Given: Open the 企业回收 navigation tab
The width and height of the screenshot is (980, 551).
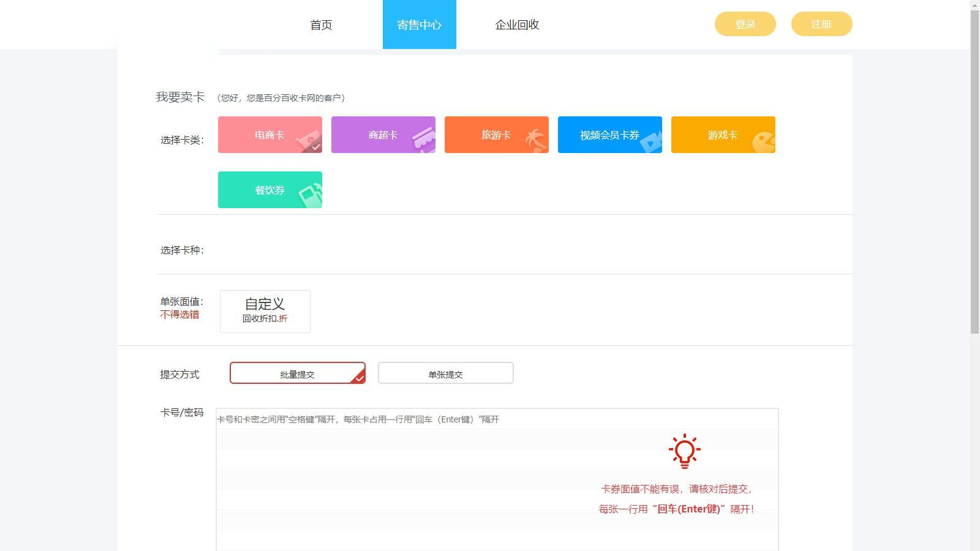Looking at the screenshot, I should (x=517, y=24).
